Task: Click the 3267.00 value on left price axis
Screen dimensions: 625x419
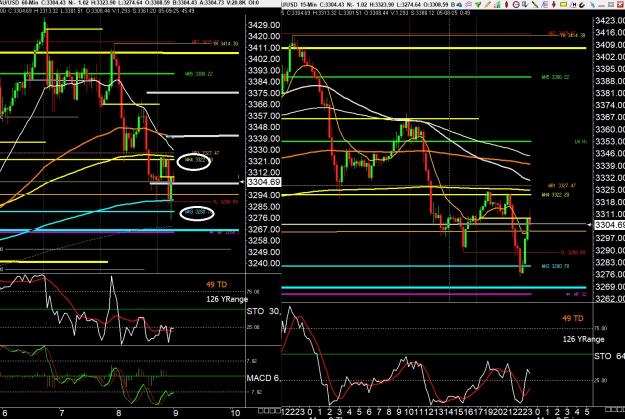Action: pyautogui.click(x=264, y=230)
